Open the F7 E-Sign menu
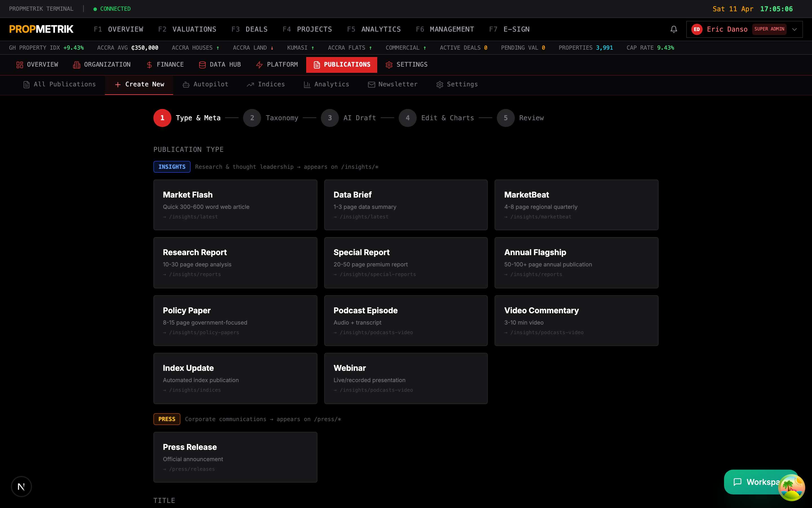The image size is (812, 508). click(x=509, y=29)
